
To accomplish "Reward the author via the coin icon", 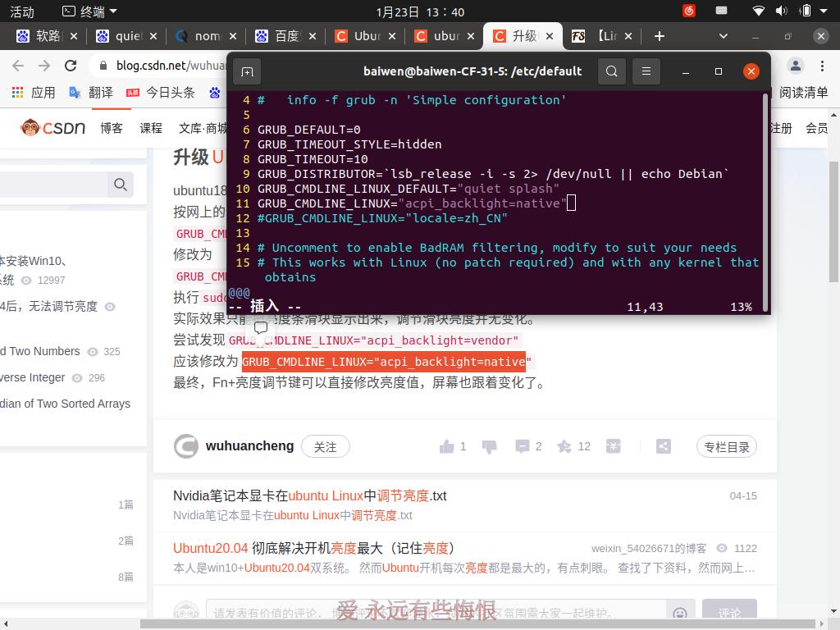I will [614, 446].
